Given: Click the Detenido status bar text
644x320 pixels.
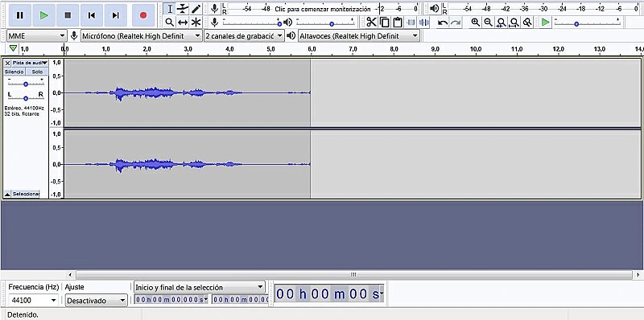Looking at the screenshot, I should coord(23,314).
